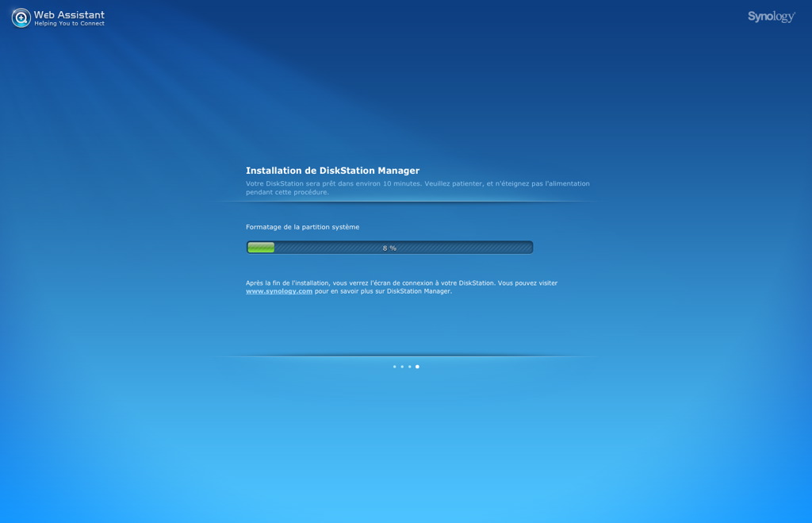Image resolution: width=812 pixels, height=523 pixels.
Task: Click the Web Assistant magnifier logo icon
Action: (21, 18)
